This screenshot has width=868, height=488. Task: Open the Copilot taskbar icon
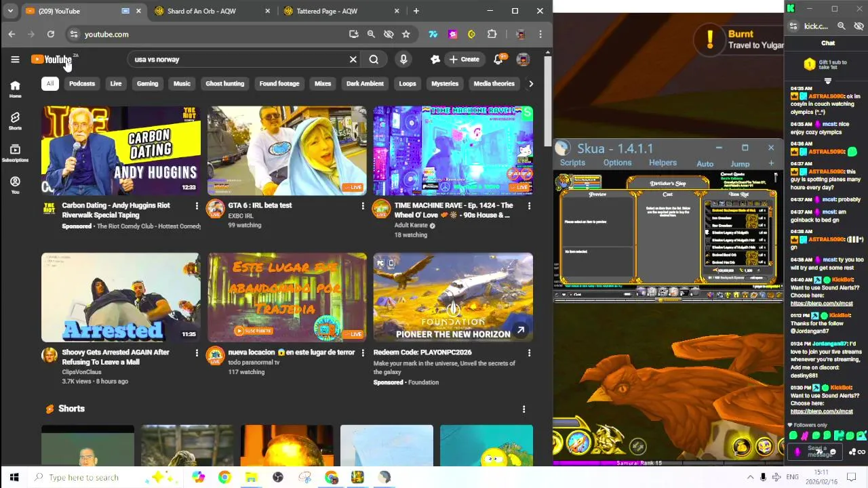pos(198,477)
